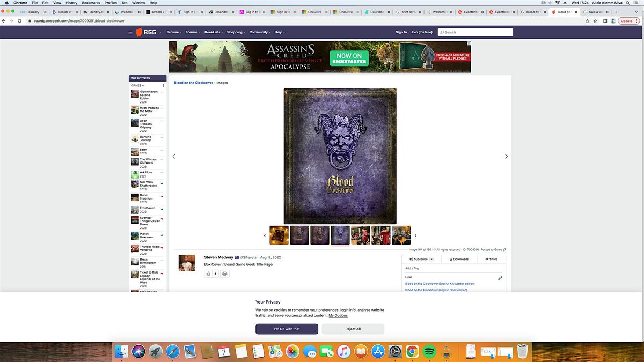Open Blood on the Clocktower breadcrumb link
The width and height of the screenshot is (644, 362).
click(x=193, y=83)
